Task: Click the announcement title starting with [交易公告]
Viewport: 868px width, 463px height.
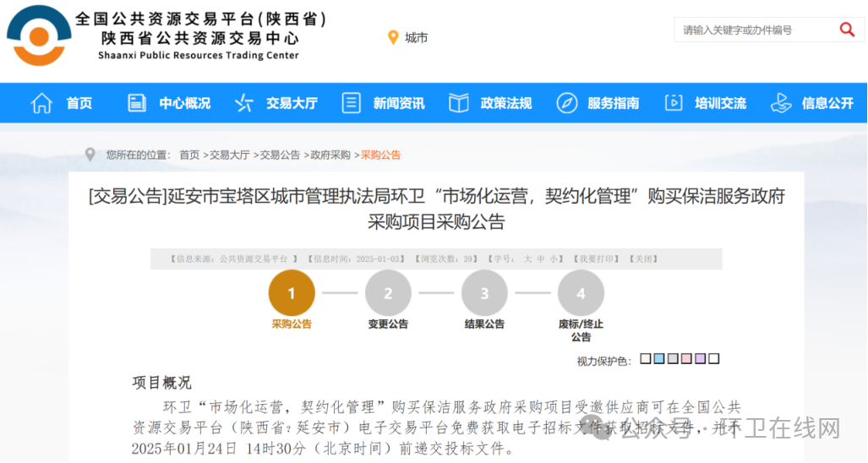Action: click(436, 209)
